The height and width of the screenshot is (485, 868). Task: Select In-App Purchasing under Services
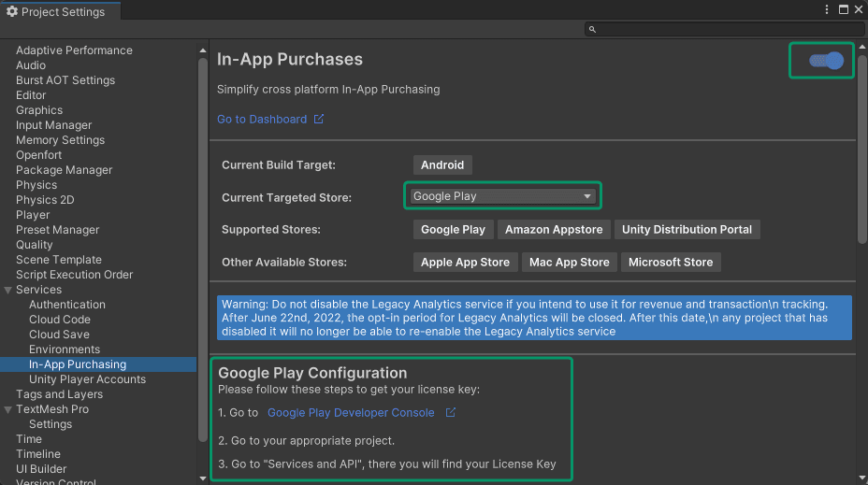tap(78, 364)
